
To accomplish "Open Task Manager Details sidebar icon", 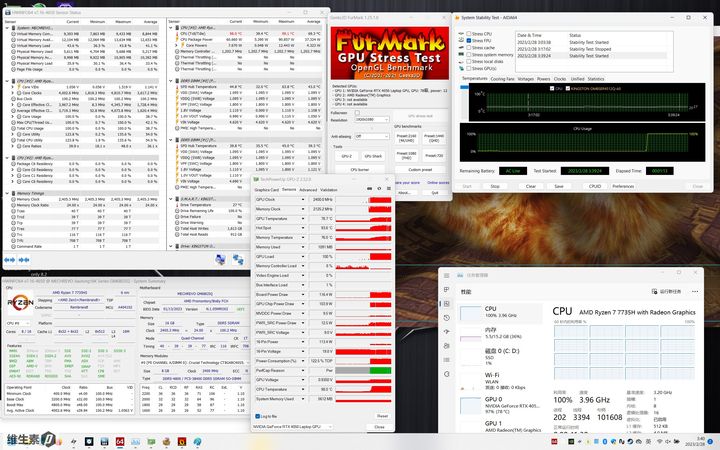I will click(446, 360).
